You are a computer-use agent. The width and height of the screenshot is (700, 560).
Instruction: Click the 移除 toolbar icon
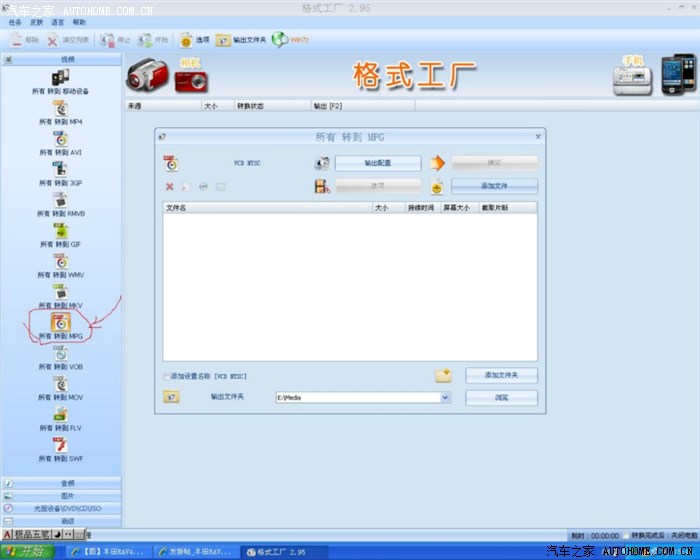tap(16, 40)
